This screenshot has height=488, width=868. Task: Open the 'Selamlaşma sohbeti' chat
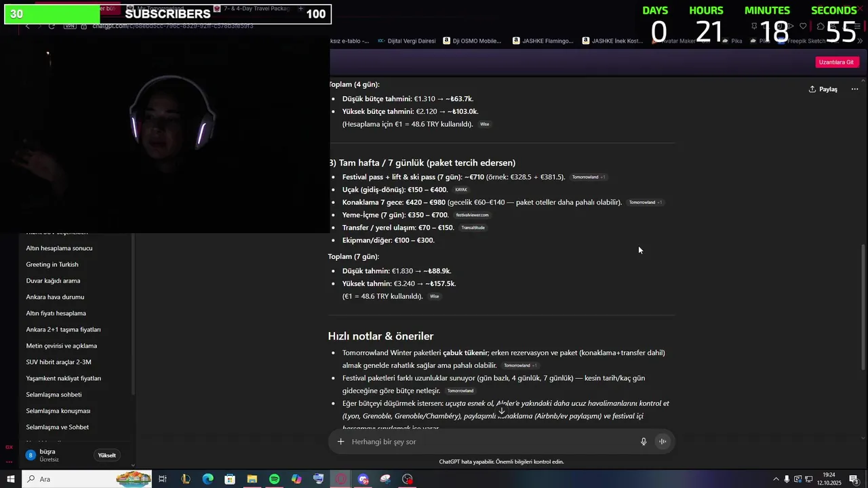54,394
